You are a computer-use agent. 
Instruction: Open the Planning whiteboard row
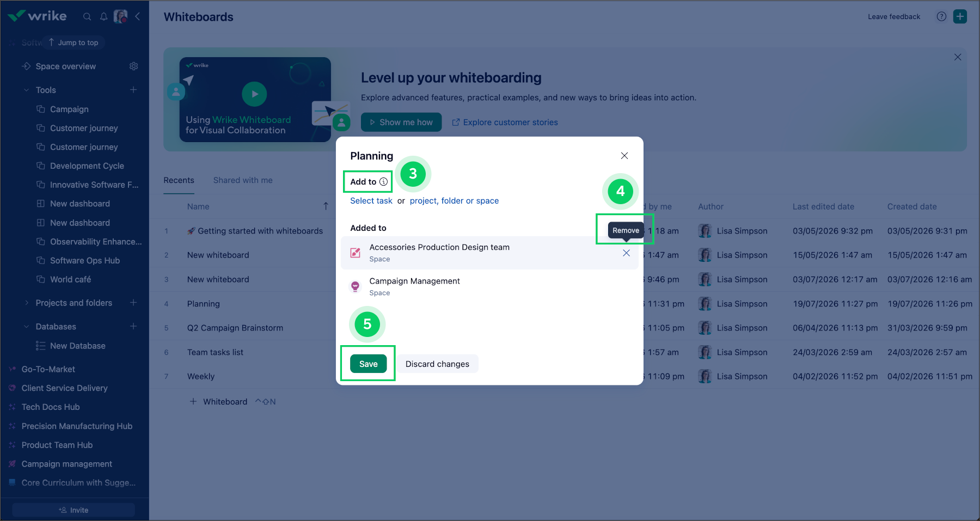[204, 304]
